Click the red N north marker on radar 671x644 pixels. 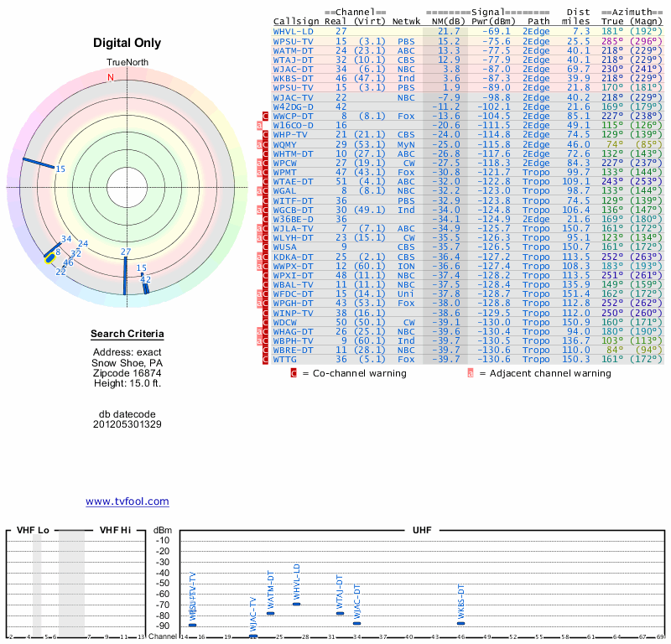click(111, 77)
